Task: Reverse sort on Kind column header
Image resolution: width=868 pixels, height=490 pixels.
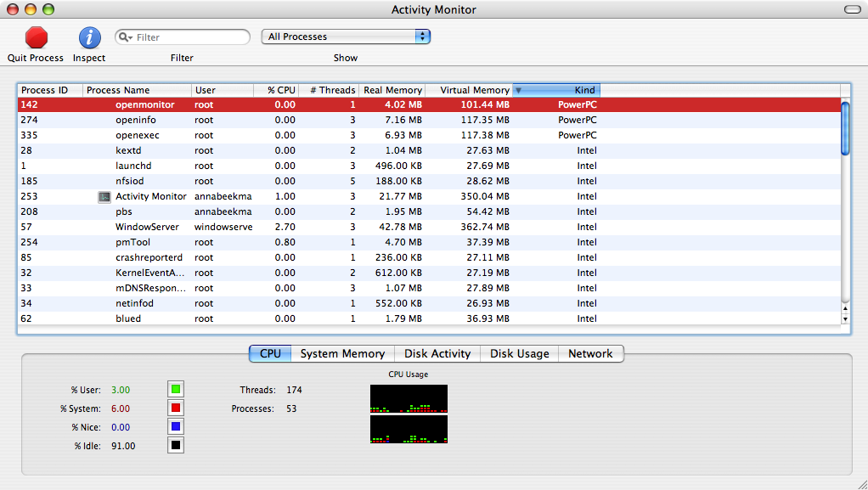Action: point(556,90)
